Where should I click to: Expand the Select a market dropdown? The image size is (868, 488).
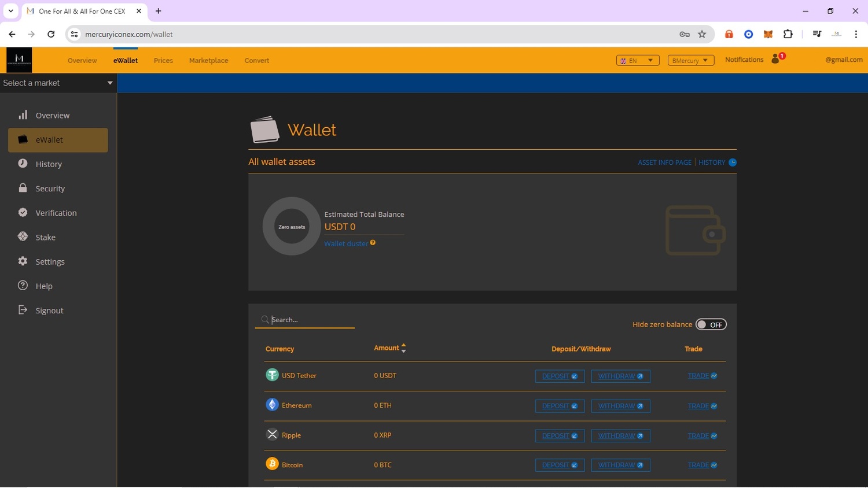pos(58,83)
